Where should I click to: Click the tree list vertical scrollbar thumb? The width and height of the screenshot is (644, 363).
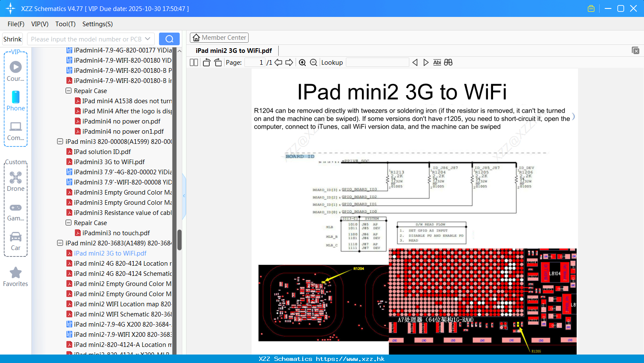tap(179, 239)
